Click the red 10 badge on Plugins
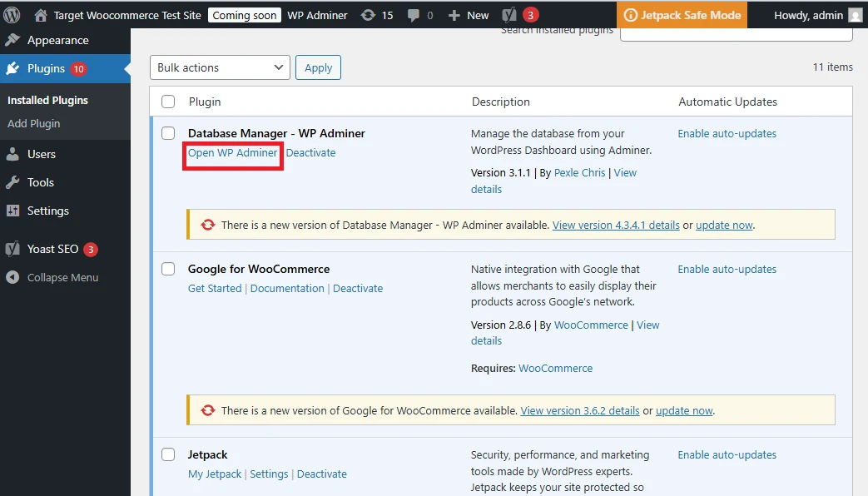This screenshot has height=496, width=868. point(78,68)
